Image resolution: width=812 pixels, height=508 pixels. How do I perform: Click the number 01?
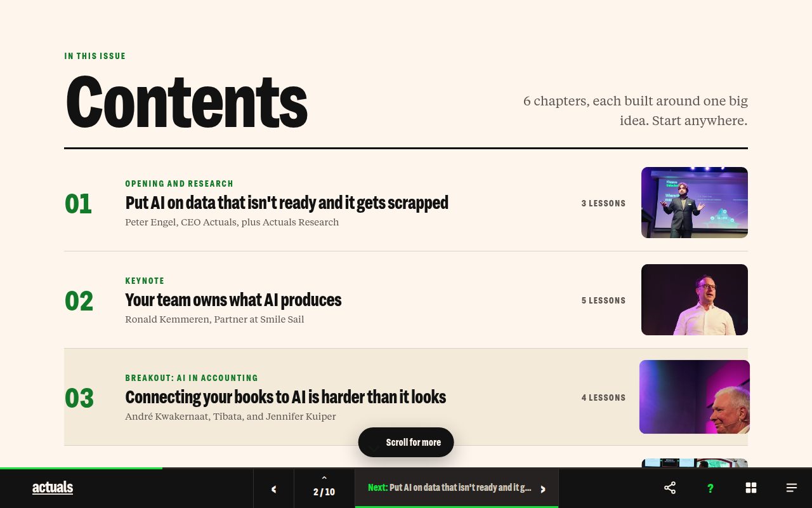(x=79, y=204)
